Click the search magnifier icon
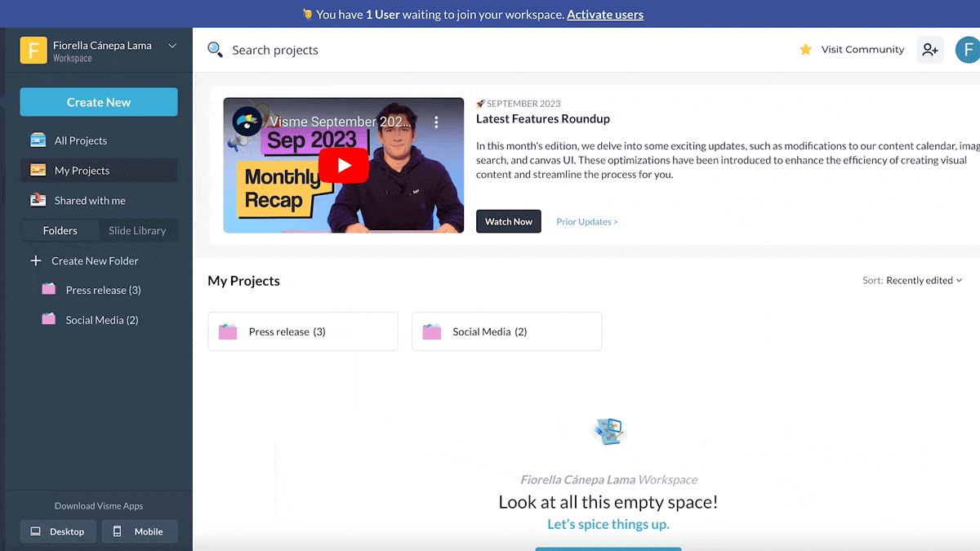Viewport: 980px width, 551px height. [x=215, y=49]
